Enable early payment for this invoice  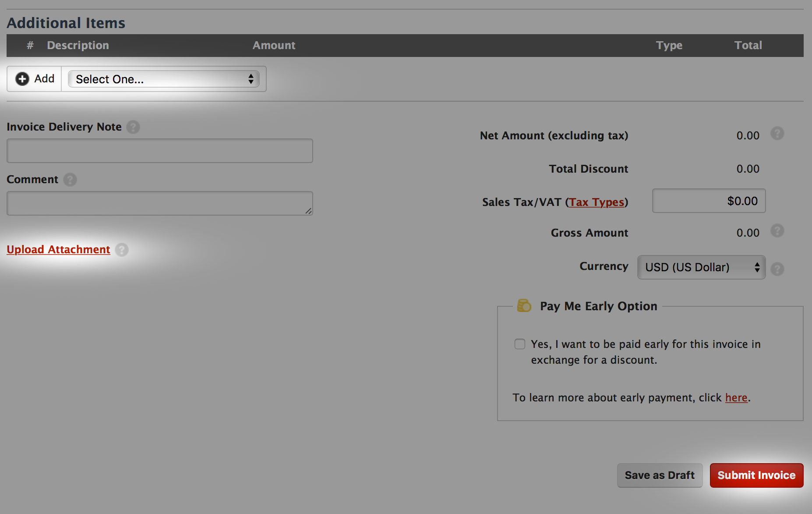519,344
